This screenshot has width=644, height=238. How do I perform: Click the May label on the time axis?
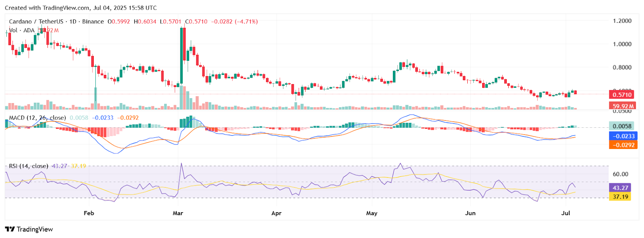coord(372,213)
